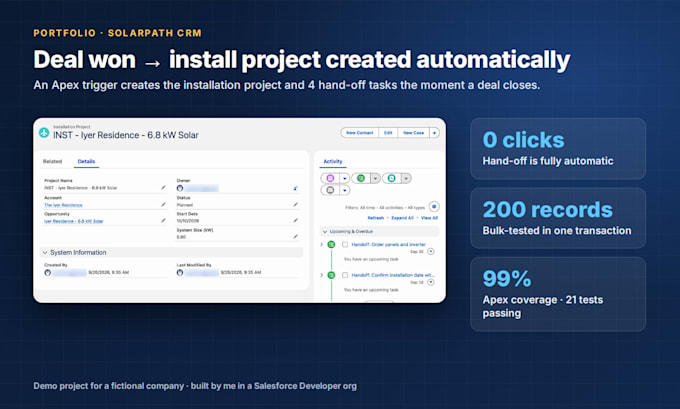The height and width of the screenshot is (409, 680).
Task: Click the pencil icon beside Account
Action: pos(163,204)
